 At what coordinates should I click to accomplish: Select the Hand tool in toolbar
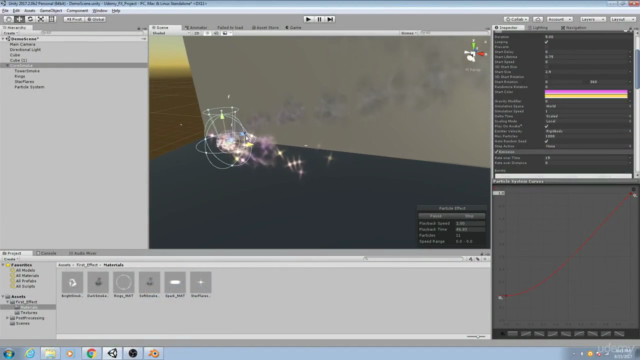click(8, 19)
